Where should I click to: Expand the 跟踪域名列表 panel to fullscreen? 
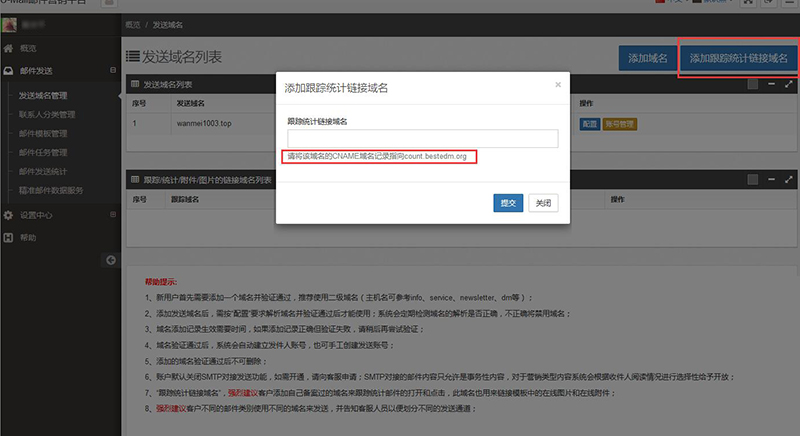tap(790, 180)
